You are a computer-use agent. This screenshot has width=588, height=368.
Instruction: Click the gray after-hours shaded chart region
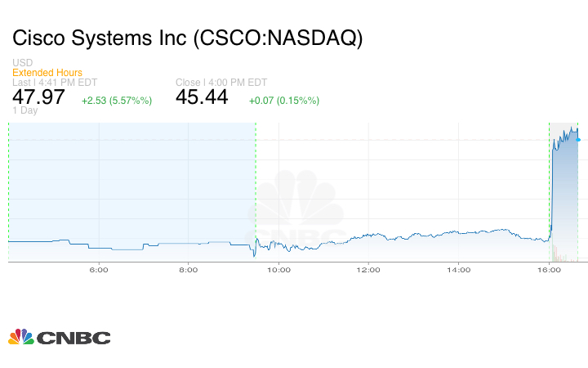pos(565,196)
